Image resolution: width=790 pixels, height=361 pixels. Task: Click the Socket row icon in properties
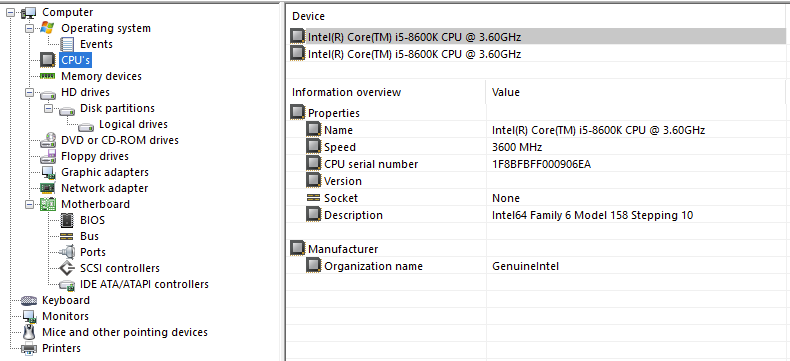click(313, 198)
